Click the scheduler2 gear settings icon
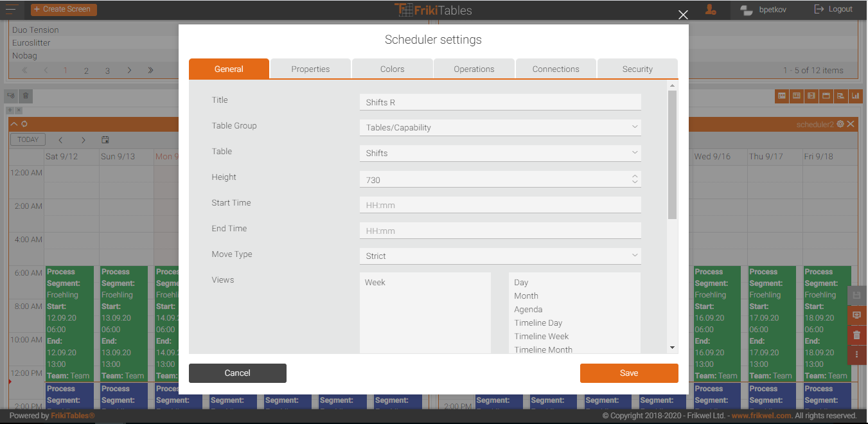This screenshot has width=868, height=424. pyautogui.click(x=840, y=124)
